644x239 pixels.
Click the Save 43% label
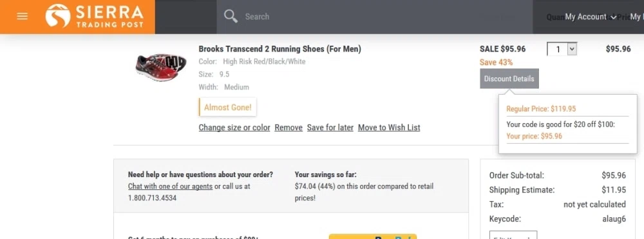[x=496, y=62]
